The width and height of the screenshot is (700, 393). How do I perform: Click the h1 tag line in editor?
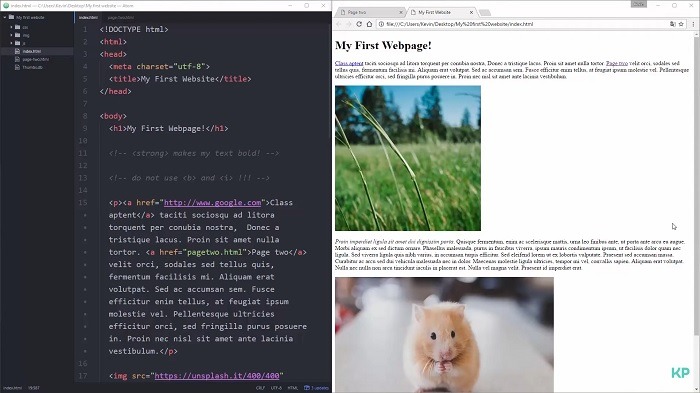pyautogui.click(x=168, y=129)
